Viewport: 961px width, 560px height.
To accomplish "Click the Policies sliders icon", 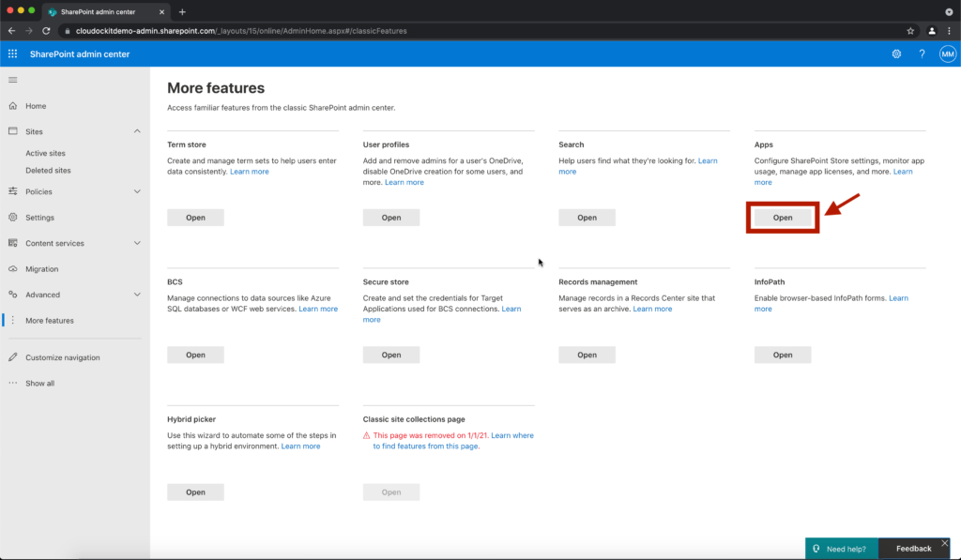I will (x=13, y=191).
